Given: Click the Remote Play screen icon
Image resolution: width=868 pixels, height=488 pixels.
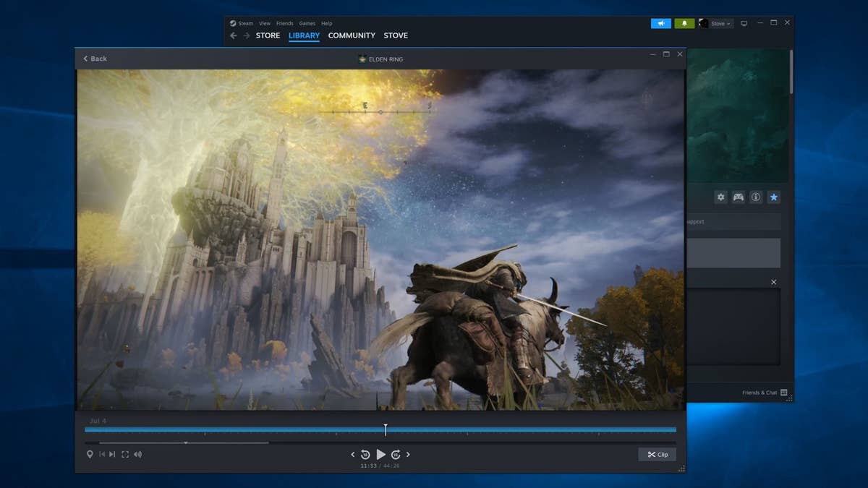Looking at the screenshot, I should pos(744,22).
